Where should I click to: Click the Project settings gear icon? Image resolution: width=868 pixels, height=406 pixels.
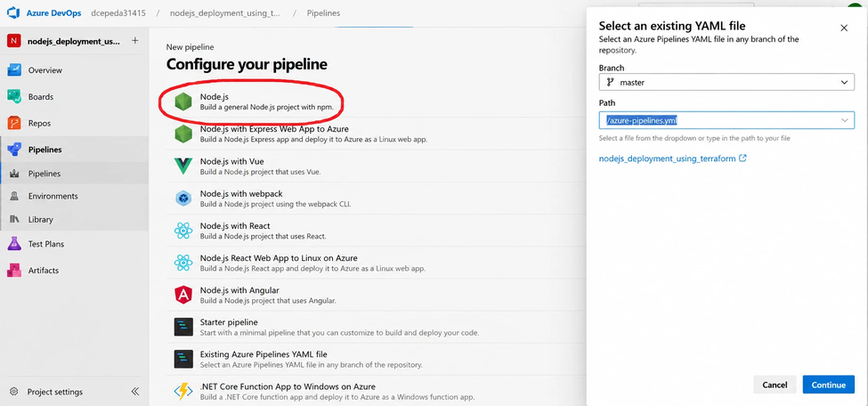tap(14, 392)
